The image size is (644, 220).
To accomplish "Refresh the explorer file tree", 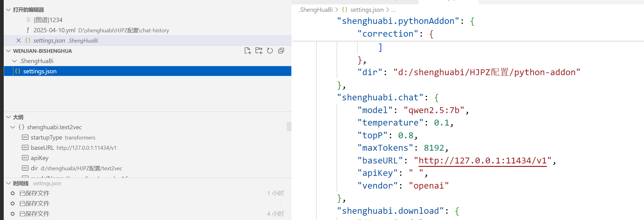I will 270,51.
